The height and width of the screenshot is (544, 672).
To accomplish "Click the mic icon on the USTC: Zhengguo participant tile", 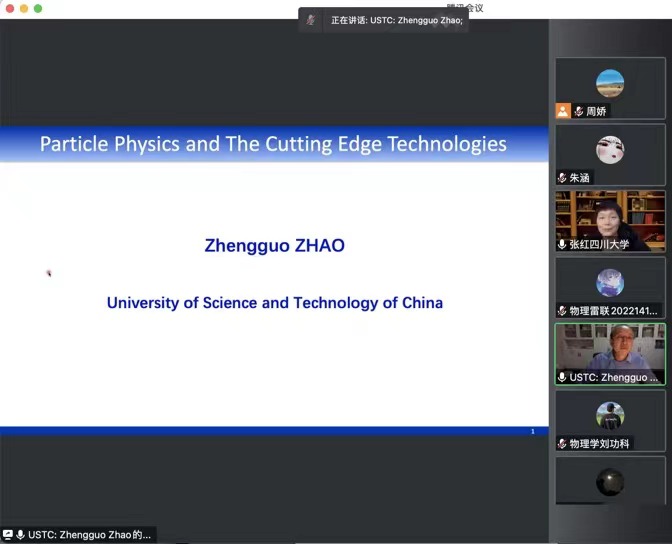I will tap(562, 377).
